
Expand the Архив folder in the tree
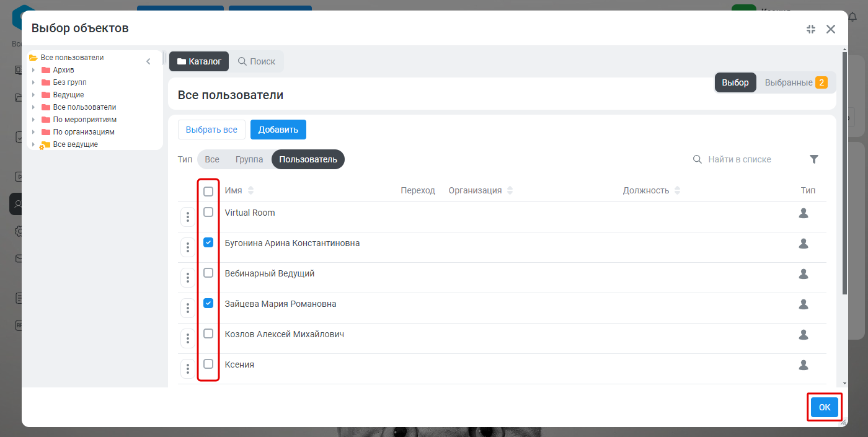click(33, 70)
